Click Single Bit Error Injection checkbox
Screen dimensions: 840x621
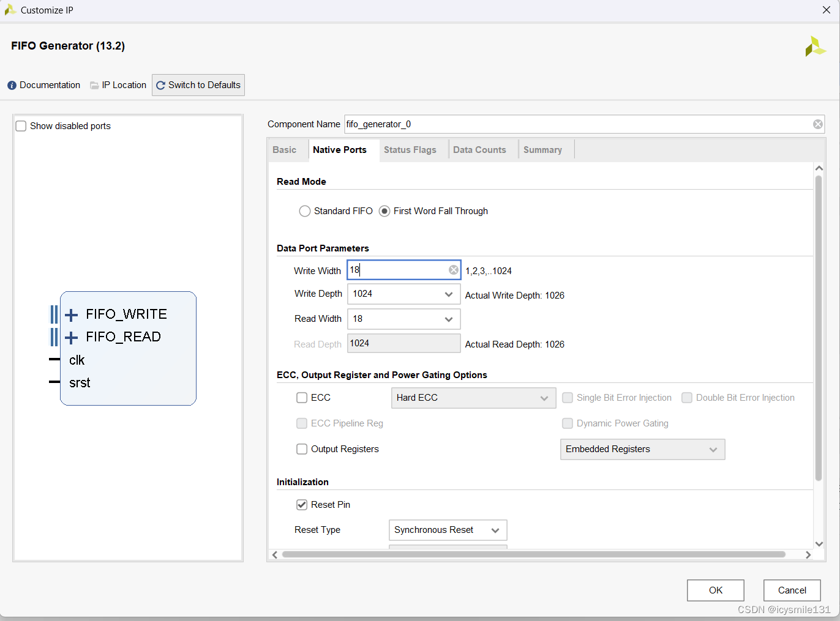point(568,398)
